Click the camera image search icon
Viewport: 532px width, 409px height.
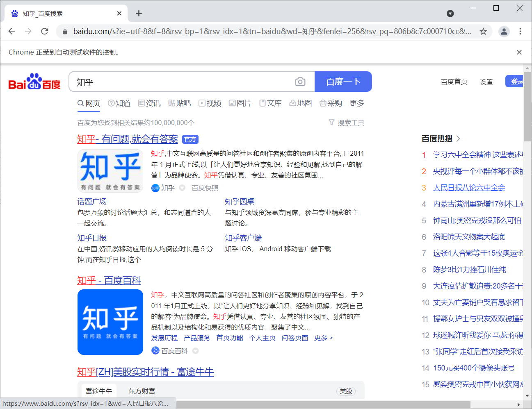tap(300, 82)
